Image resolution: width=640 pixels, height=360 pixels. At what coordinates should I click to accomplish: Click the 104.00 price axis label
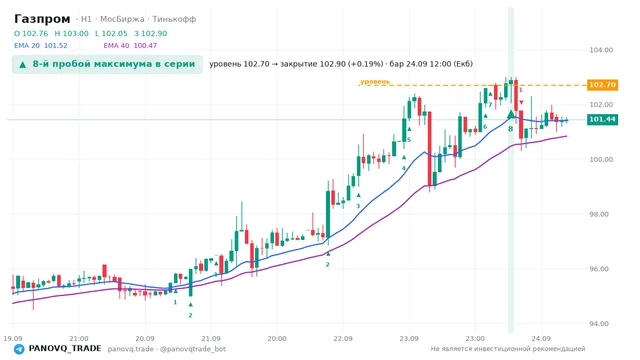601,50
